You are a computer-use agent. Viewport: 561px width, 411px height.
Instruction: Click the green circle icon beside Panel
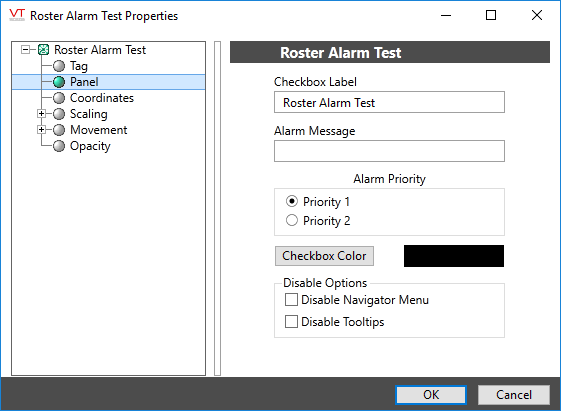coord(59,82)
